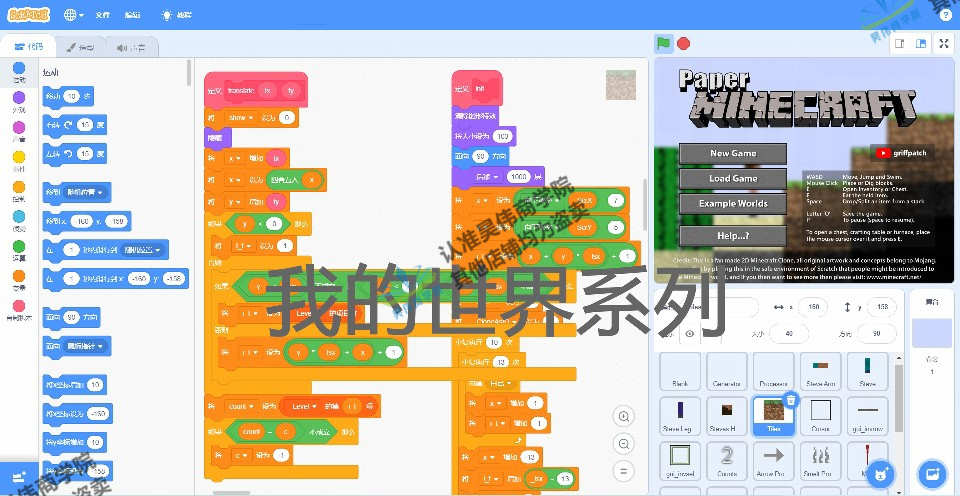Select the light blue Sensing category circle

(20, 216)
